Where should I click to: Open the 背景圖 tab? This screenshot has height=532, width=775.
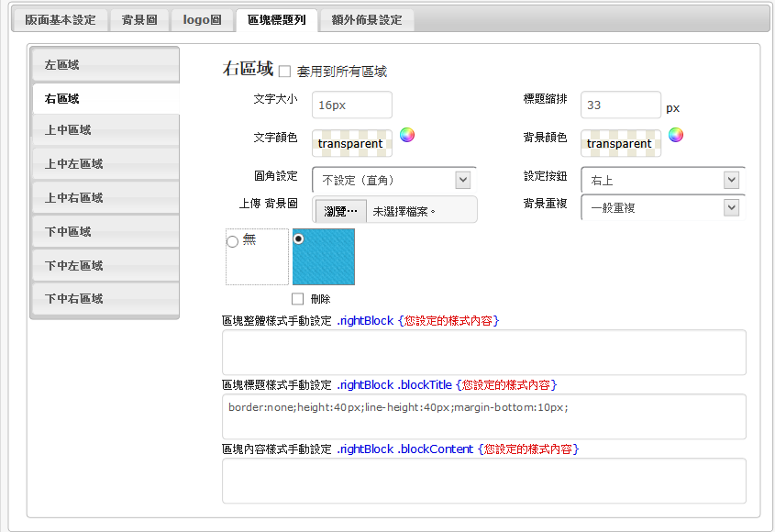139,19
